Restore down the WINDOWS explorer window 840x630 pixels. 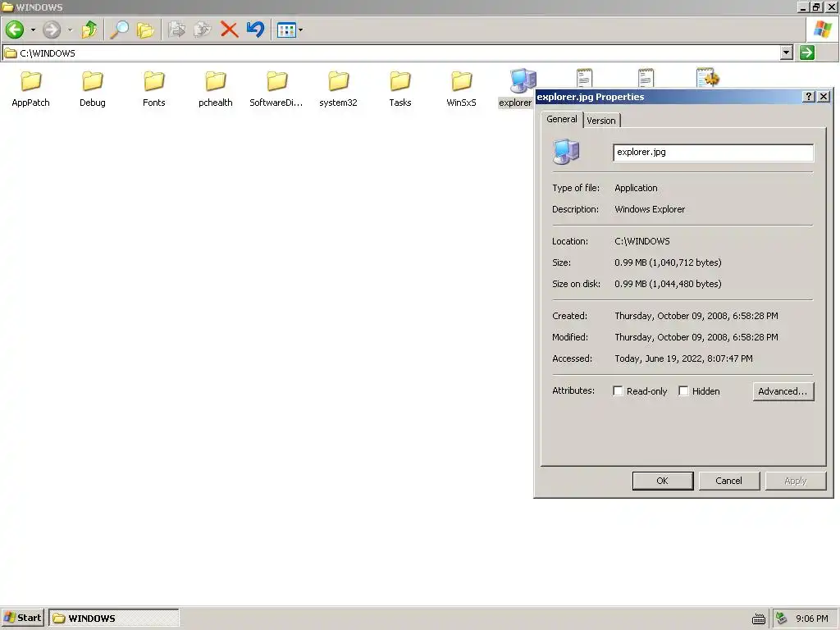click(x=816, y=7)
